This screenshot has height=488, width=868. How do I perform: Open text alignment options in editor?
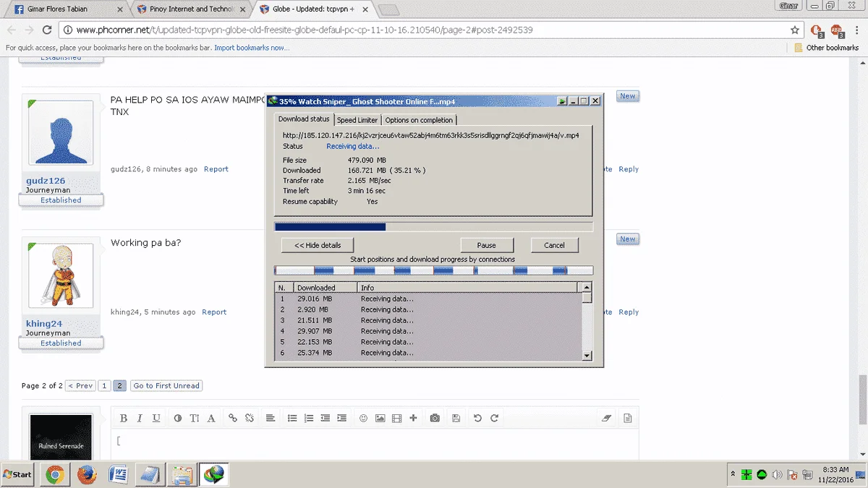point(270,418)
